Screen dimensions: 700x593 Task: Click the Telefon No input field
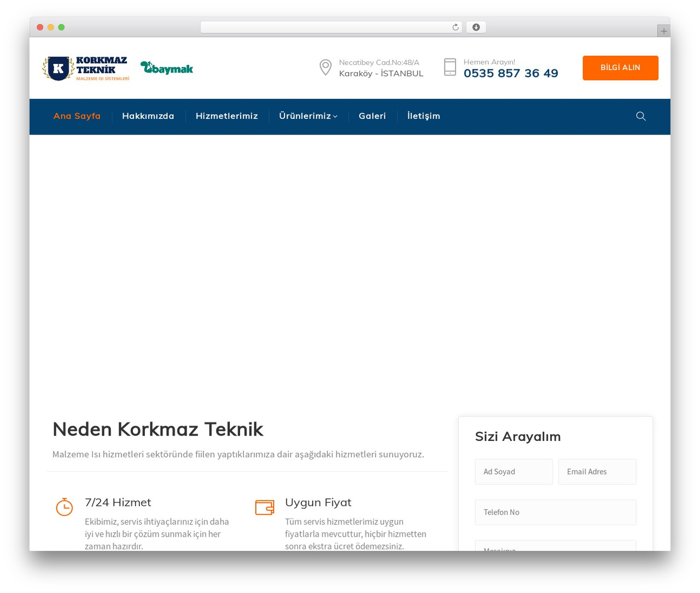point(556,512)
